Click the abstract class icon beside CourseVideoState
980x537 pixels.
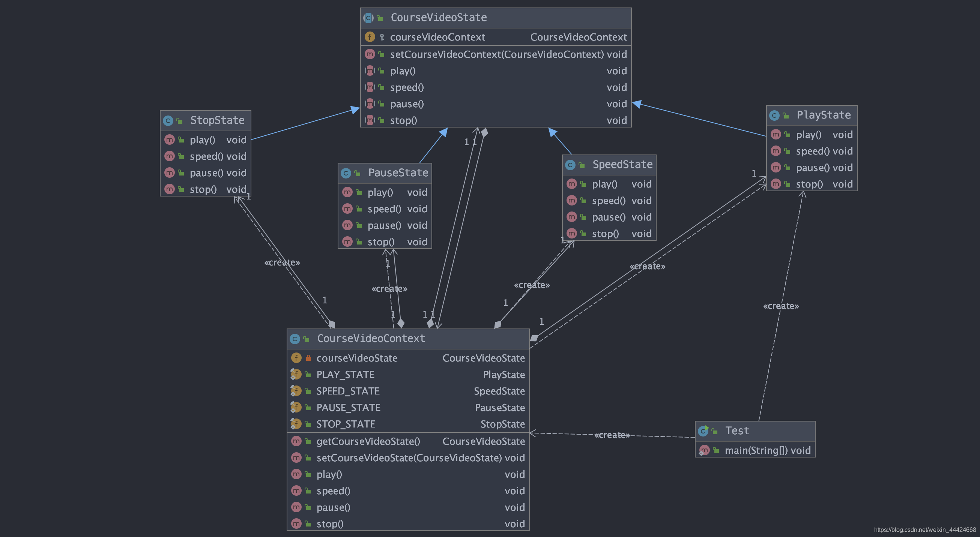click(368, 18)
